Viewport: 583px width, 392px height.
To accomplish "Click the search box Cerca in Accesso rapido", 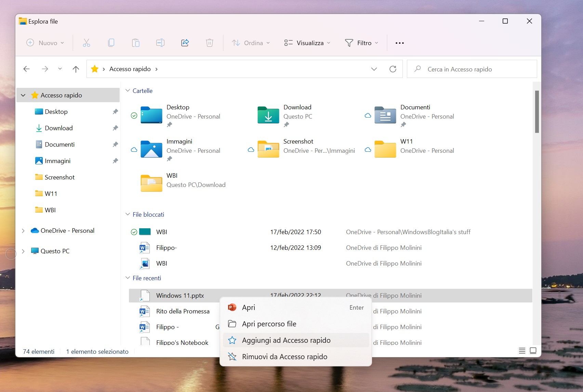I will point(472,69).
